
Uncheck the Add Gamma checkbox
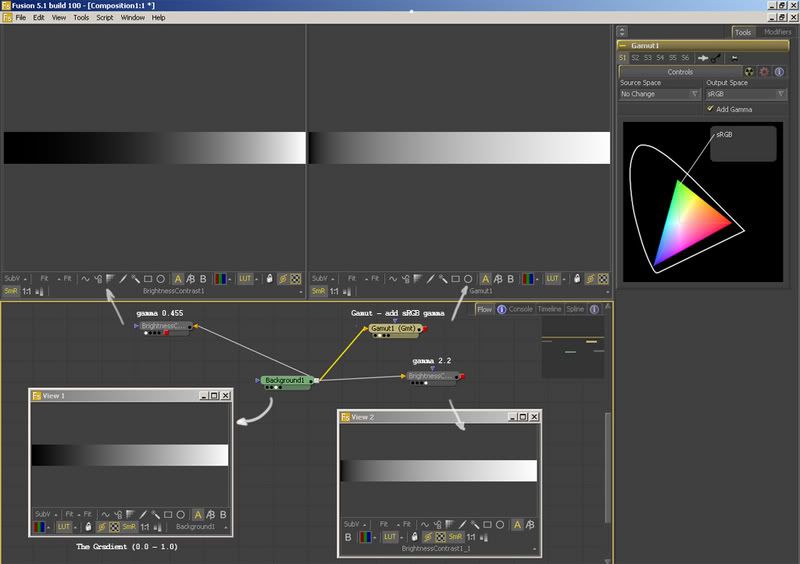710,109
